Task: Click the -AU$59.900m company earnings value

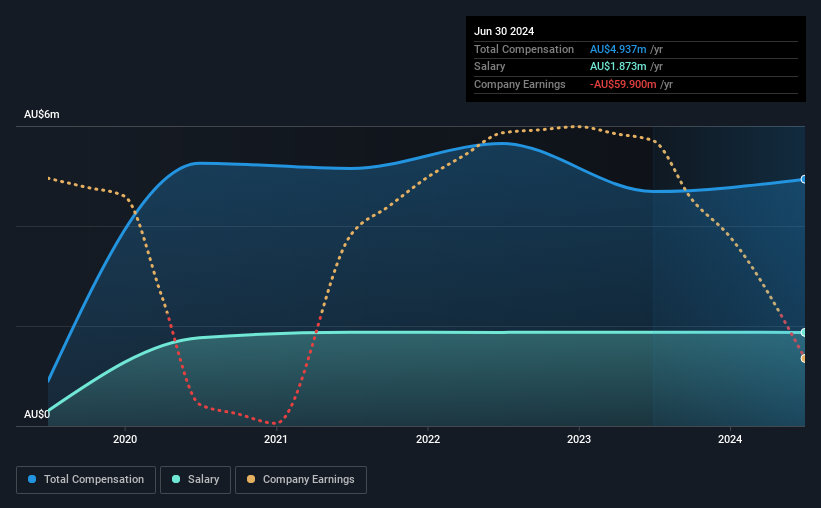Action: pos(623,84)
